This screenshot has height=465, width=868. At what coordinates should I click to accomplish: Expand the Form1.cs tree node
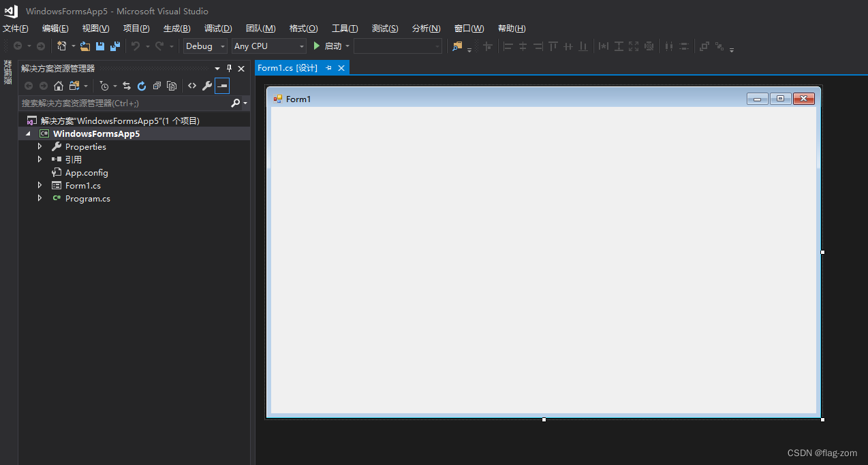click(40, 185)
